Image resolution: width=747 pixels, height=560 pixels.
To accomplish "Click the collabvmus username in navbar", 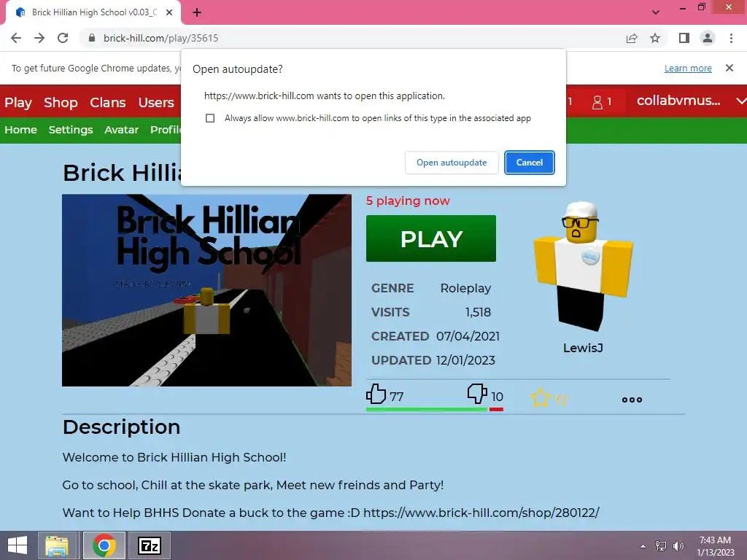I will (x=678, y=101).
